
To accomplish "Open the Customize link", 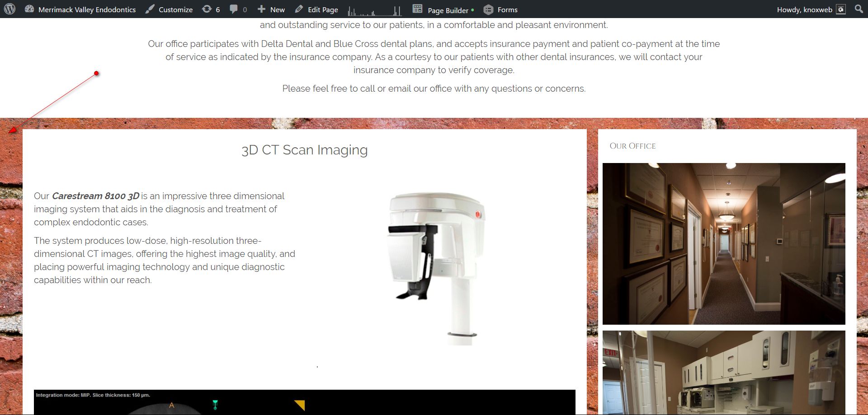I will point(175,9).
